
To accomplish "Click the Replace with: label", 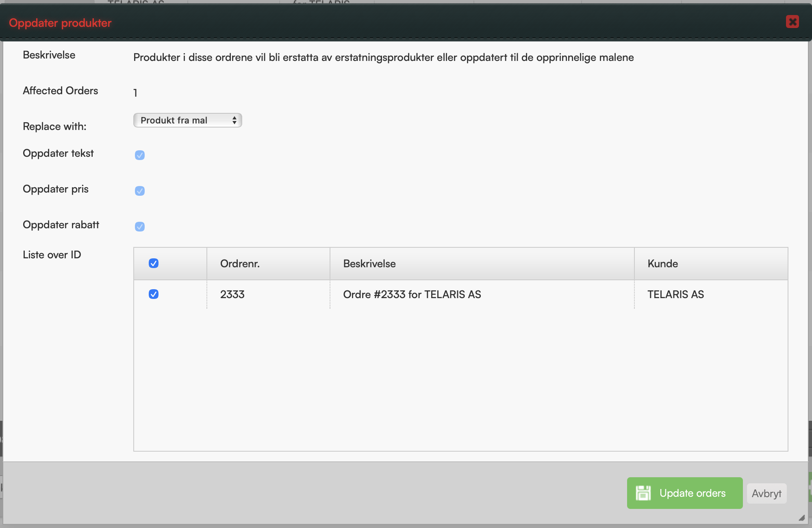I will point(54,126).
